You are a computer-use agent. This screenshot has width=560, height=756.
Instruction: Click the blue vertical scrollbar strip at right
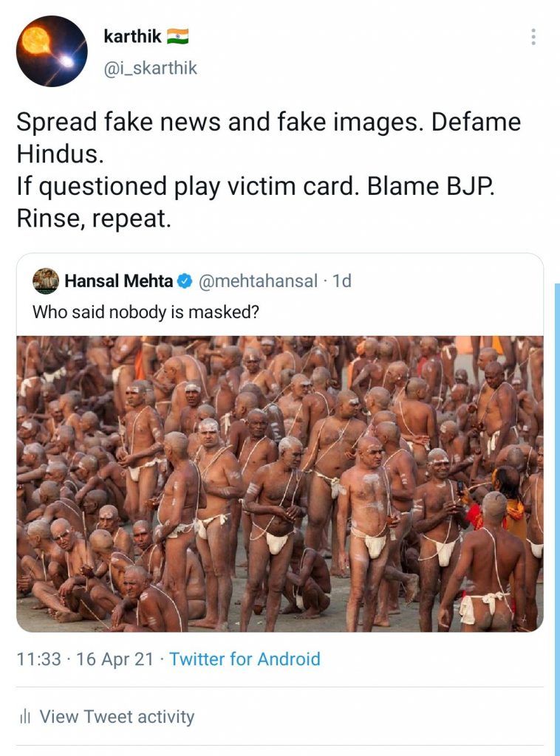pos(557,517)
